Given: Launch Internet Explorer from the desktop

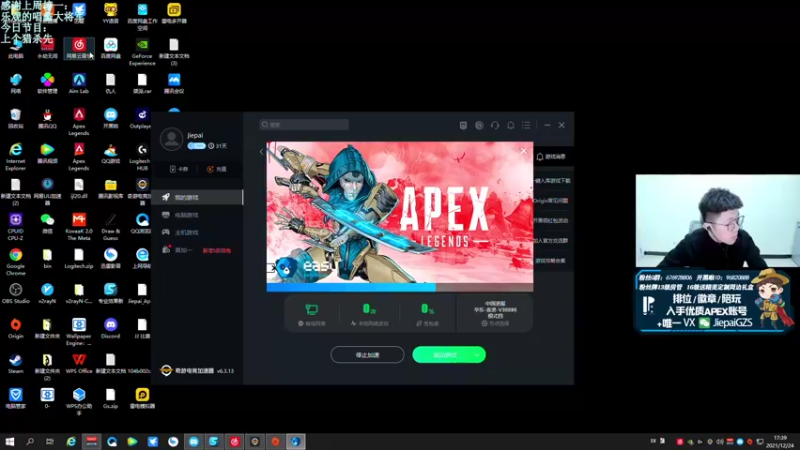Looking at the screenshot, I should coord(16,157).
